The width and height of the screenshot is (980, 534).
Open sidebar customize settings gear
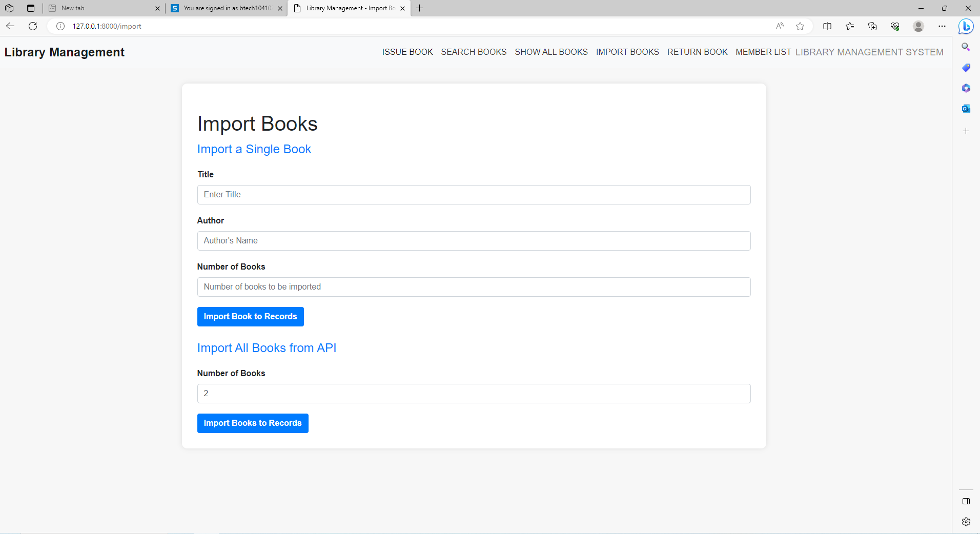[x=966, y=521]
